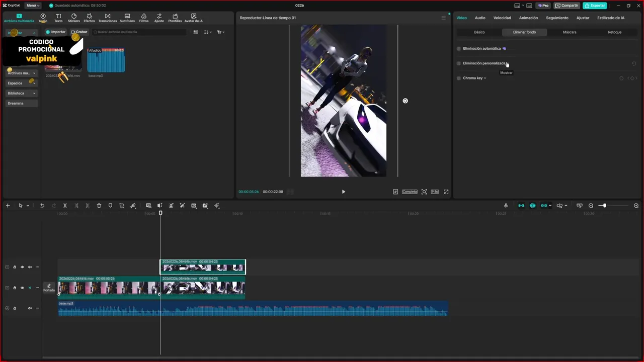
Task: Delete selected clip with trash icon
Action: coord(99,206)
